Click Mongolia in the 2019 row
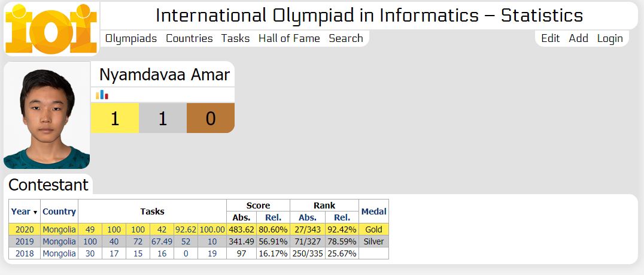The width and height of the screenshot is (644, 275). coord(59,241)
